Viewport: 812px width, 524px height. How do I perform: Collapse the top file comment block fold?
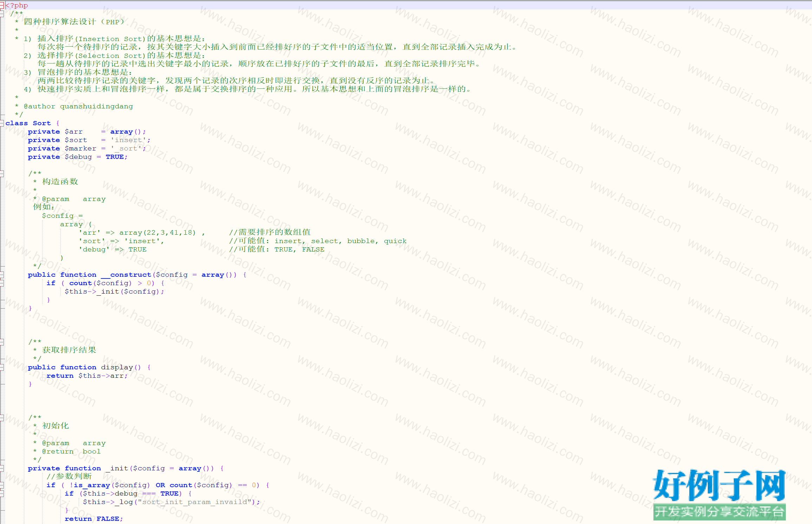2,14
